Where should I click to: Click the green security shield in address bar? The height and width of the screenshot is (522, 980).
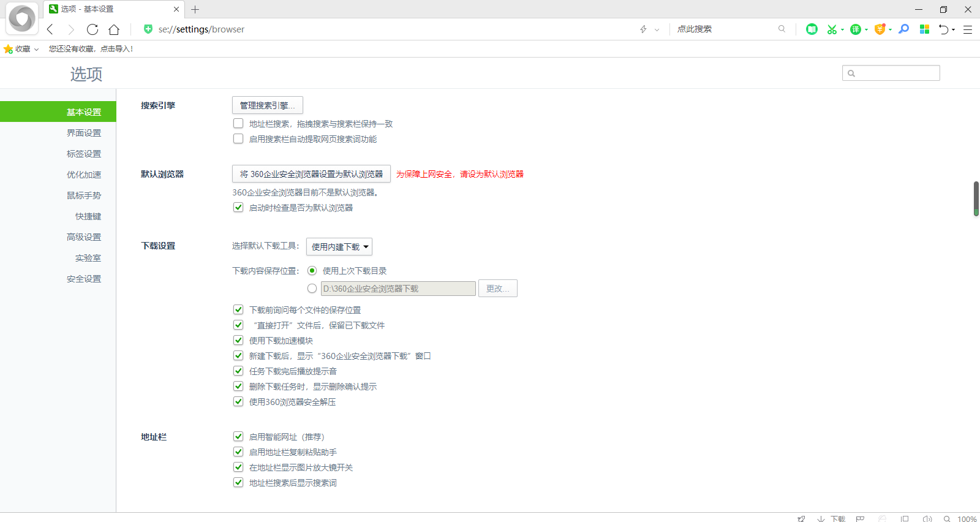point(148,29)
